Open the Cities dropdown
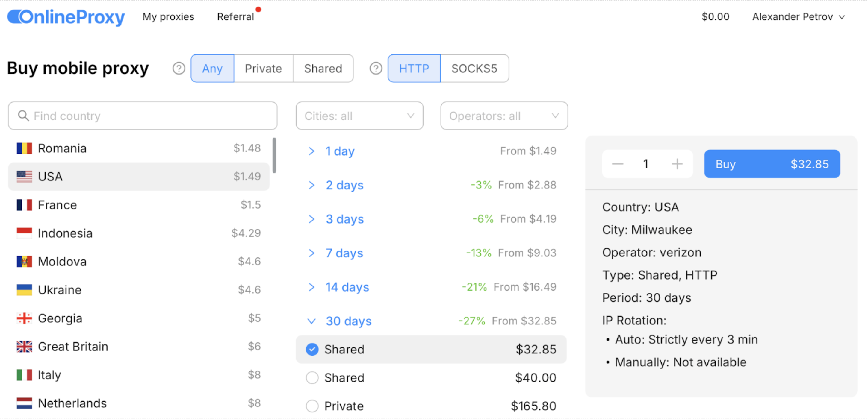Image resolution: width=868 pixels, height=419 pixels. 359,116
